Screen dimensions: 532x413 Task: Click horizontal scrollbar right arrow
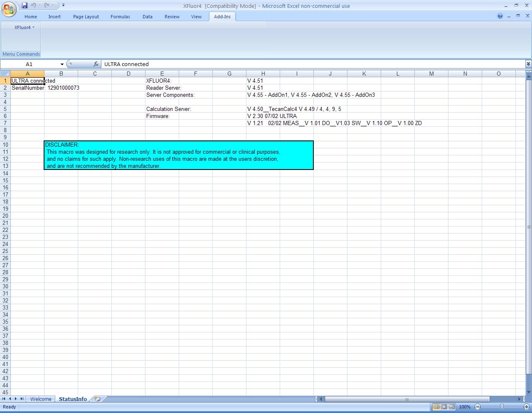pyautogui.click(x=519, y=399)
